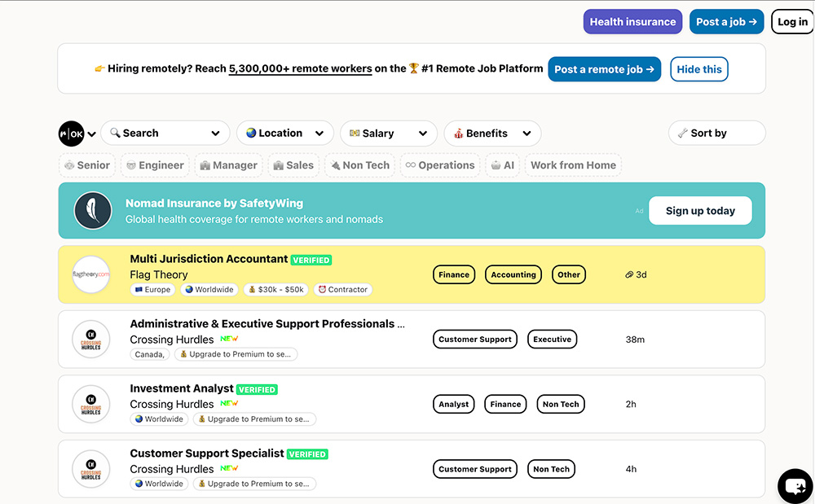Click the link icon next to 3d
The height and width of the screenshot is (504, 815).
[629, 274]
